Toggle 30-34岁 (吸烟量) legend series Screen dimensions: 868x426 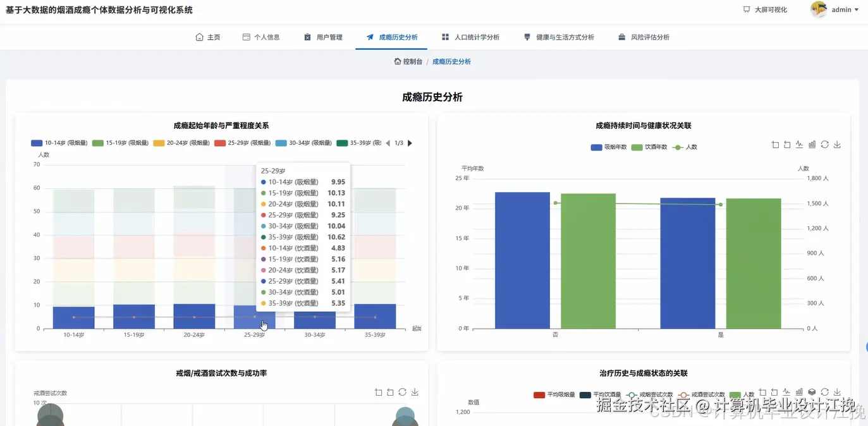click(x=304, y=143)
